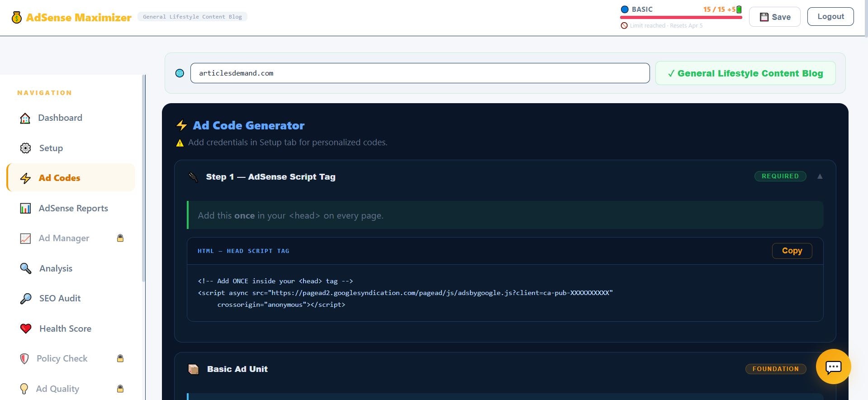This screenshot has width=868, height=400.
Task: Click the HTML — HEAD SCRIPT TAG label
Action: [x=243, y=251]
